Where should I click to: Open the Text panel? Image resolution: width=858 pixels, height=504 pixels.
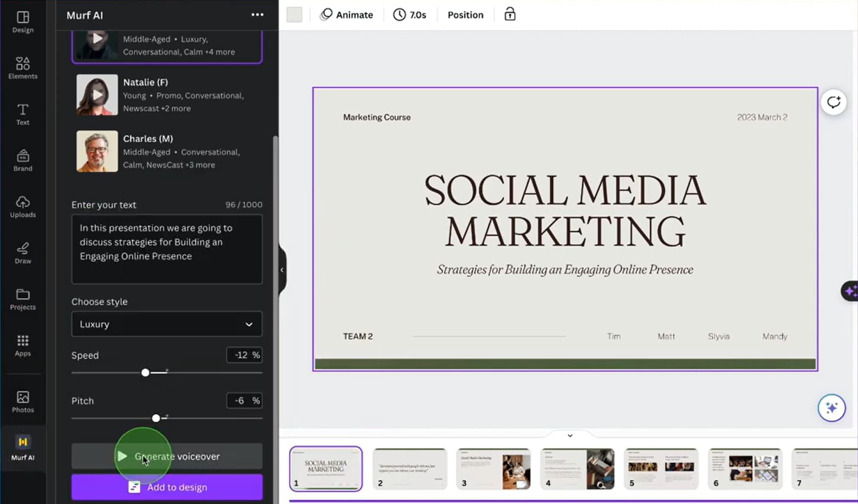click(22, 114)
